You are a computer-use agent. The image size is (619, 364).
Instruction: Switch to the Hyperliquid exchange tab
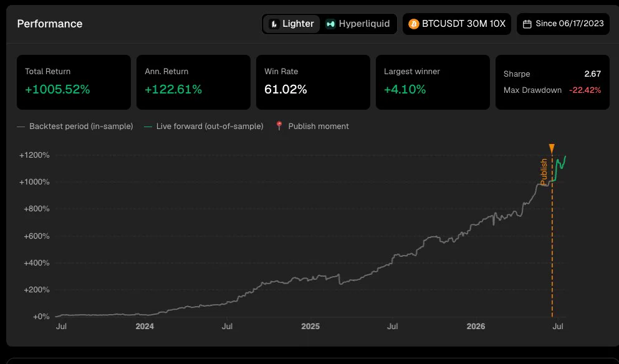358,24
